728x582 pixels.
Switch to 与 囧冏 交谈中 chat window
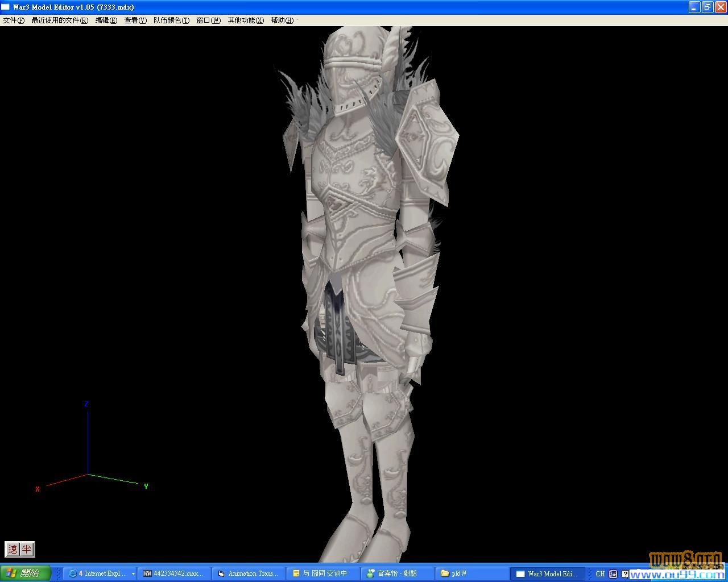[322, 573]
